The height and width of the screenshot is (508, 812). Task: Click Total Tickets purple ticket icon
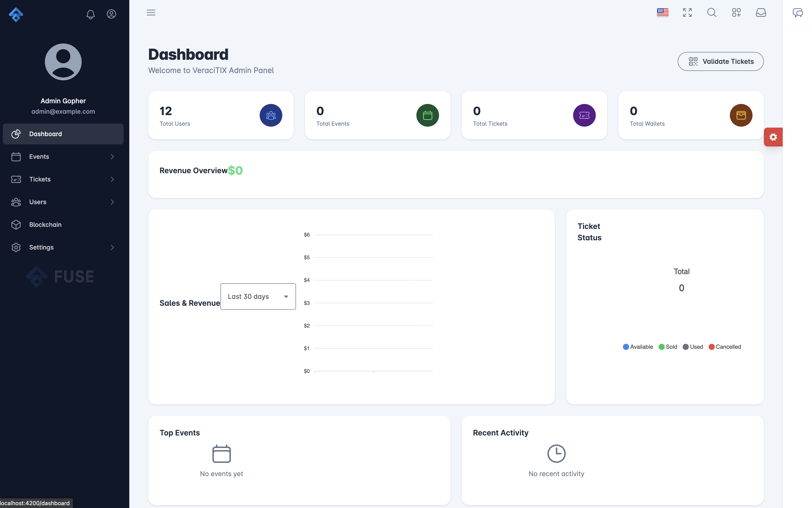[x=584, y=115]
